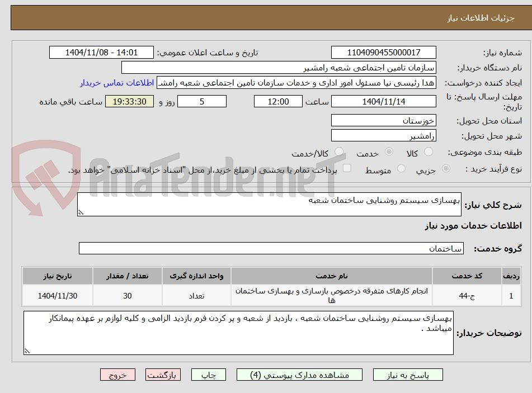Click the استان محل تحویل label
Image resolution: width=532 pixels, height=393 pixels.
point(489,121)
